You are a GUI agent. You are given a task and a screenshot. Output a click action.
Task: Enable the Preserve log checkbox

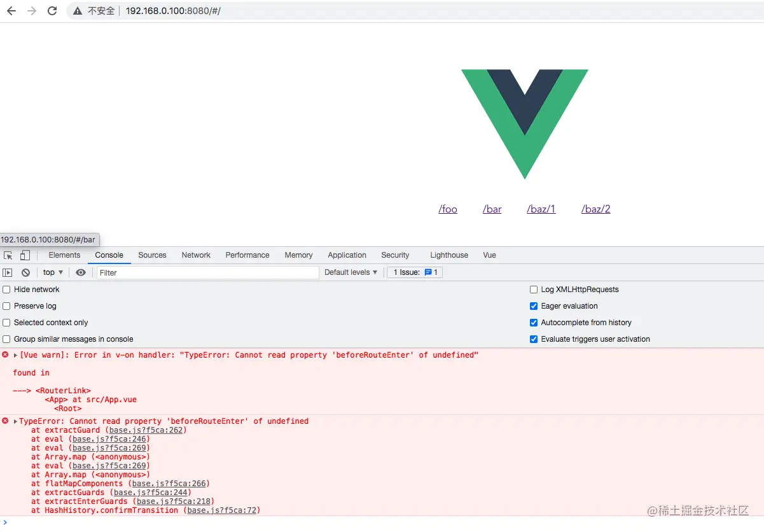6,306
